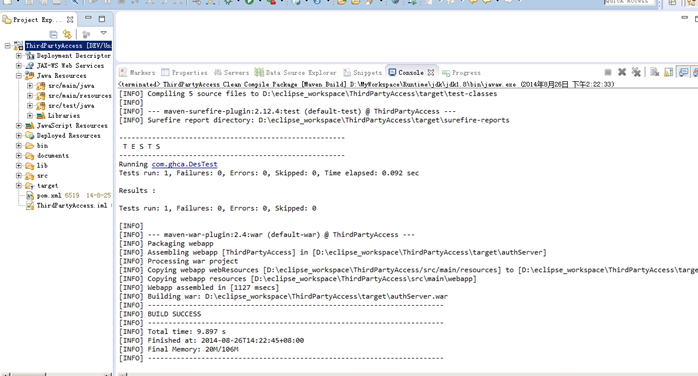
Task: Click the 'Total time: 9.897 s' line
Action: [187, 332]
